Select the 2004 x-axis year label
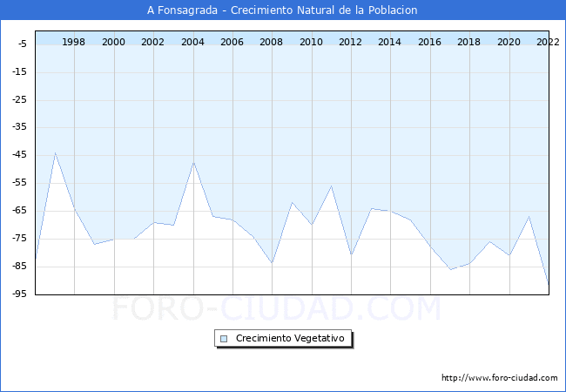Viewport: 566px width, 392px height. point(192,42)
